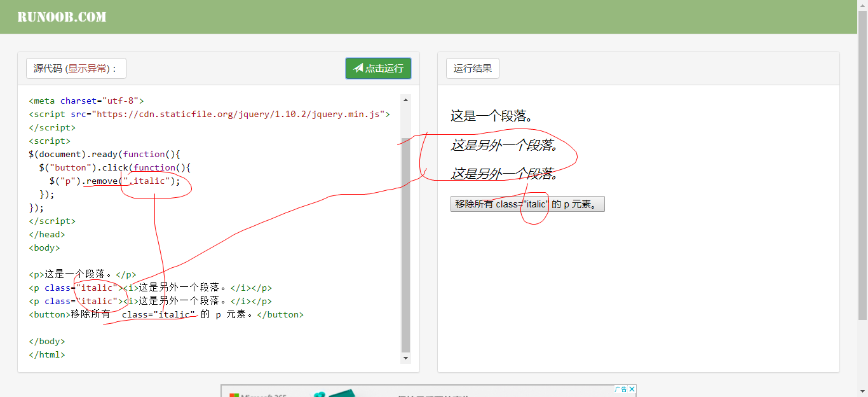Click the paper plane icon on run button
The height and width of the screenshot is (397, 868).
pos(358,68)
